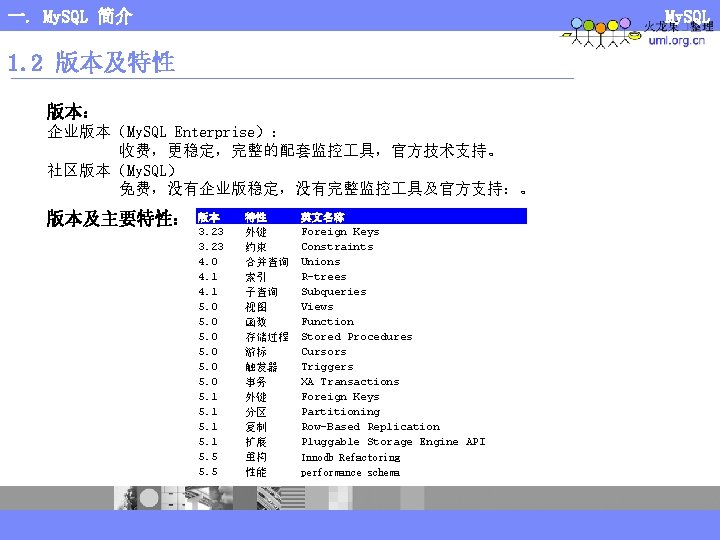Select the '分区' feature cell
Screen dimensions: 720x540
tap(256, 412)
